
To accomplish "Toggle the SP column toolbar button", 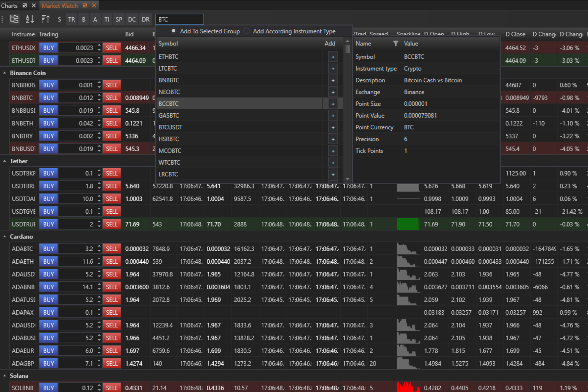I will [119, 20].
